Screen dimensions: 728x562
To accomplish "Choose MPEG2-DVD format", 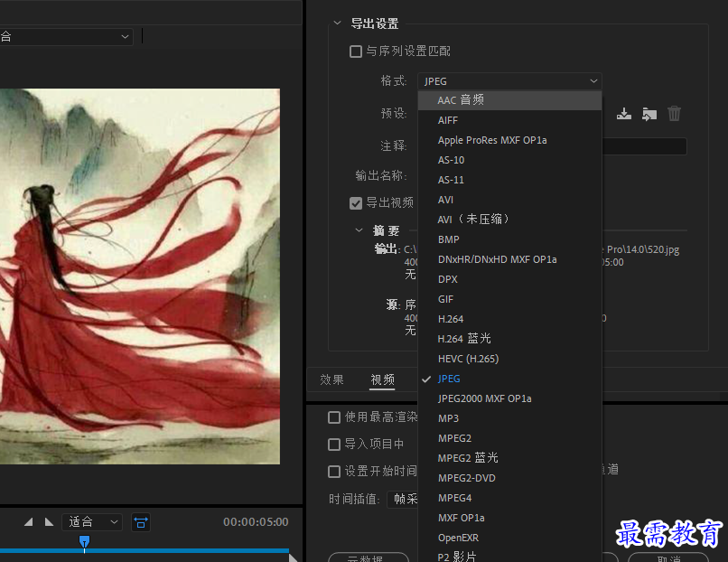I will tap(509, 478).
